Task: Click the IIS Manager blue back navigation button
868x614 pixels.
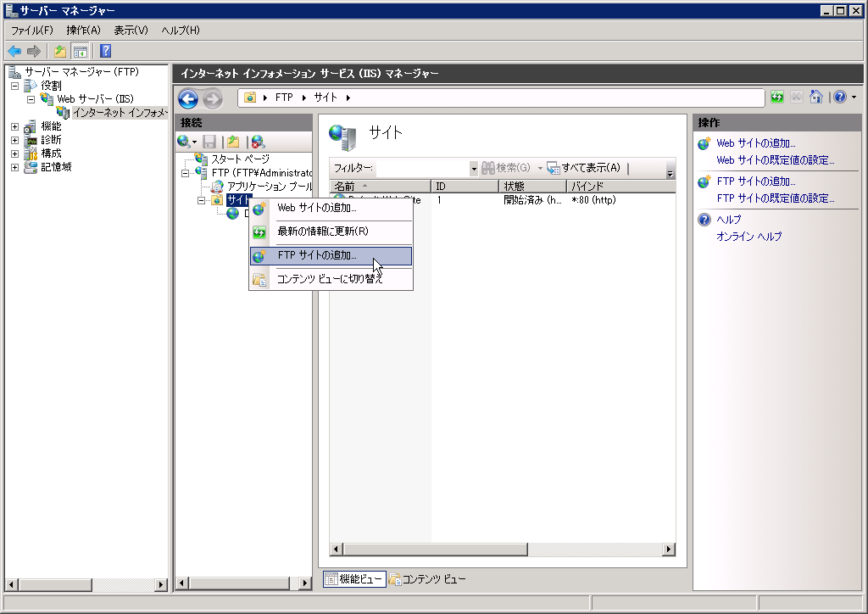Action: [x=188, y=99]
